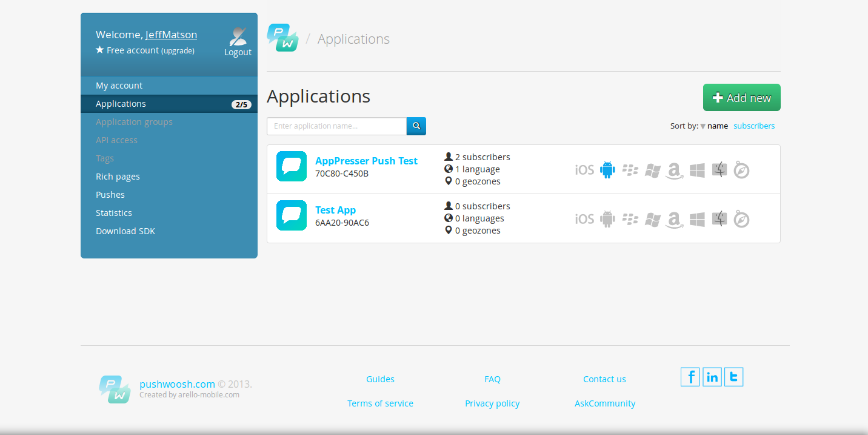Click Created by arello-mobile.com text
This screenshot has height=435, width=868.
(189, 395)
